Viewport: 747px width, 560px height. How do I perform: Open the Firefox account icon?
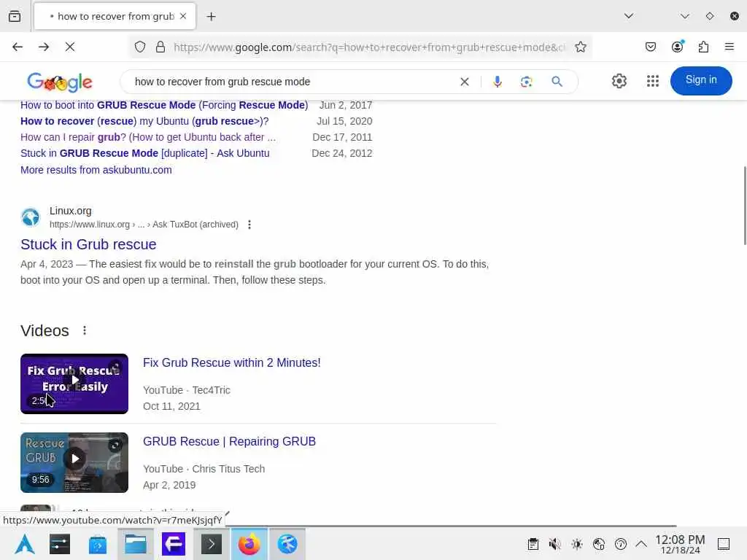[x=677, y=46]
